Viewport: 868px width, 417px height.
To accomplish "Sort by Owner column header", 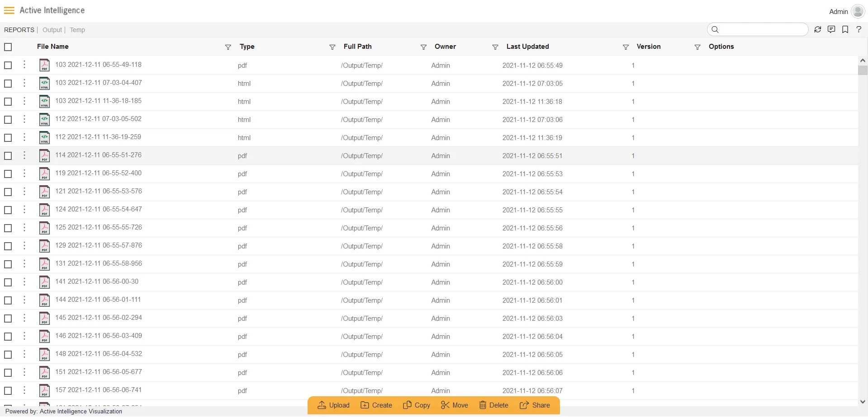I will [x=445, y=47].
